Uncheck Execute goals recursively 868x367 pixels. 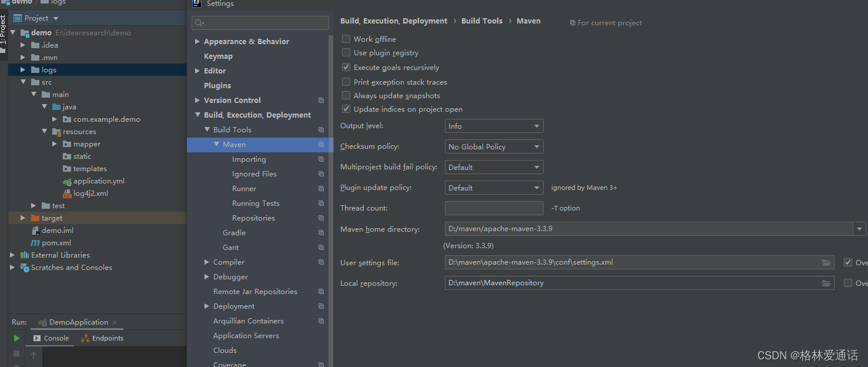coord(346,67)
